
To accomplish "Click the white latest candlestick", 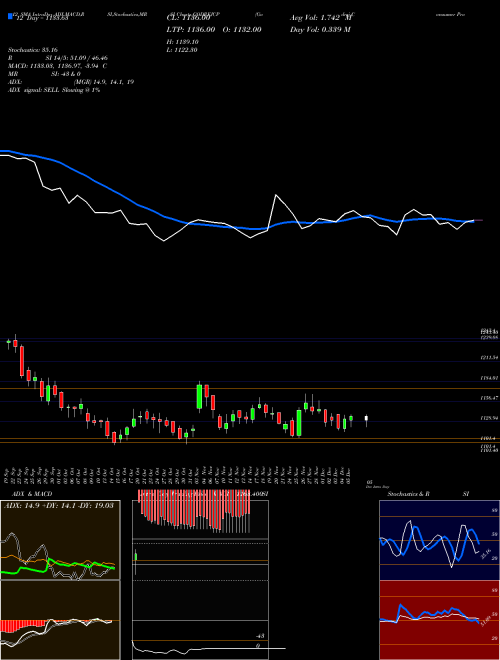I will point(366,420).
